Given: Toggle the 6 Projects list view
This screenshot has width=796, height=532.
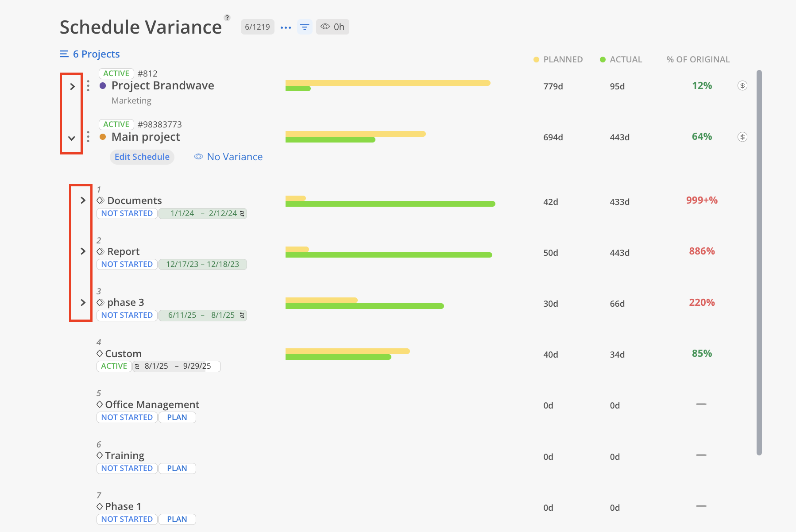Looking at the screenshot, I should [x=90, y=54].
